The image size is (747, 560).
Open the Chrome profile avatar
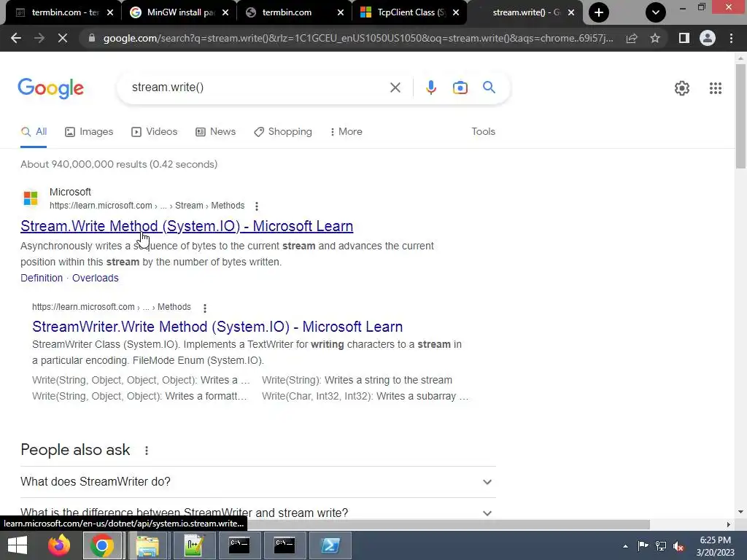point(708,38)
